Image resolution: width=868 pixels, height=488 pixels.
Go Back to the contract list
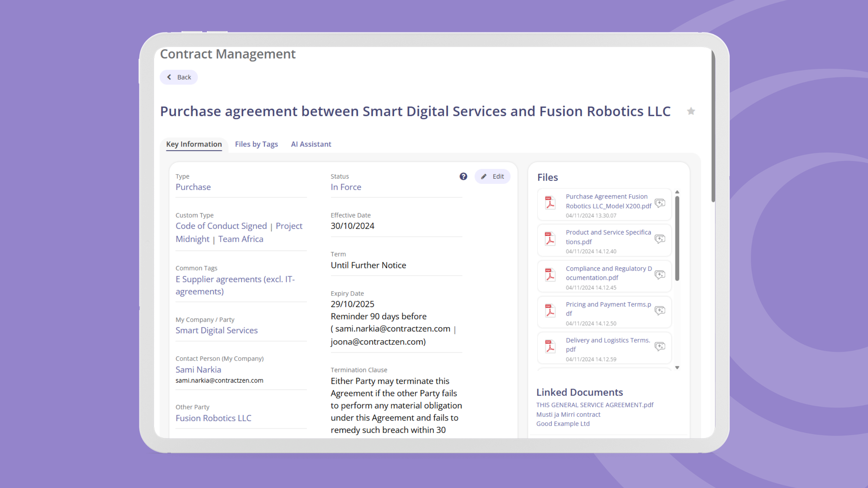pyautogui.click(x=179, y=77)
